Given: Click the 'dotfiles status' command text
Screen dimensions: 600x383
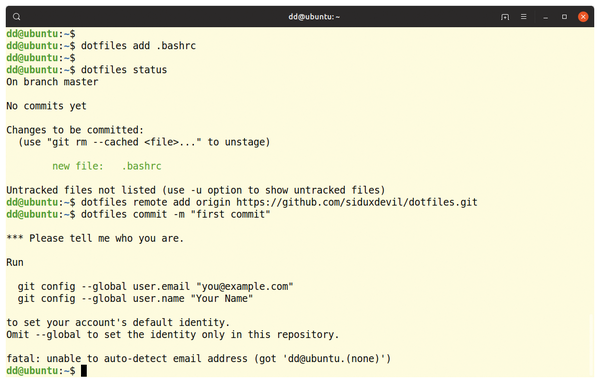Looking at the screenshot, I should point(124,70).
